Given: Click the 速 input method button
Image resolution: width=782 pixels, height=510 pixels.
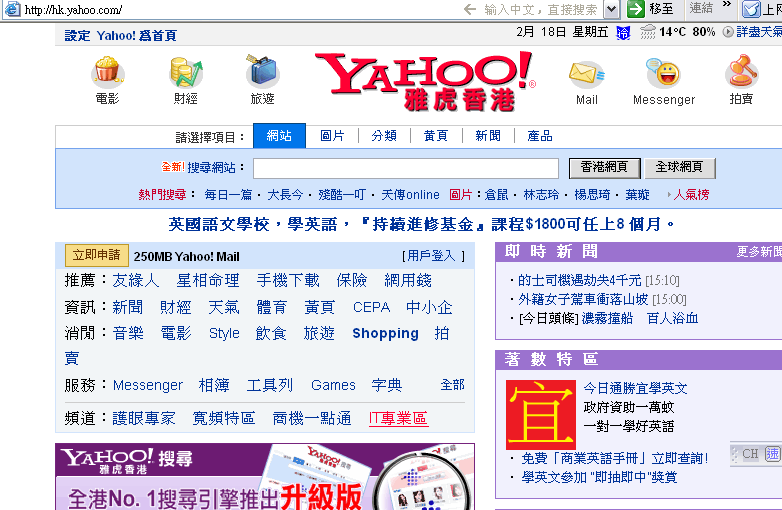Looking at the screenshot, I should pos(773,454).
